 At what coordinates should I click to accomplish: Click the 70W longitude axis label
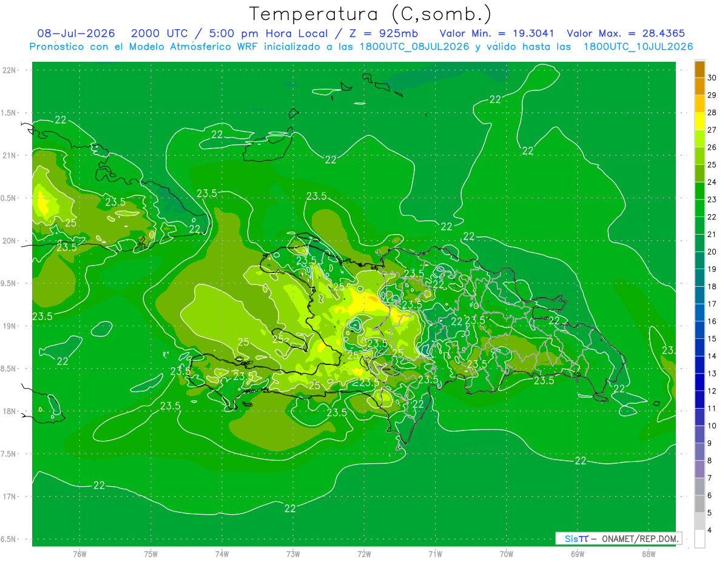[506, 554]
